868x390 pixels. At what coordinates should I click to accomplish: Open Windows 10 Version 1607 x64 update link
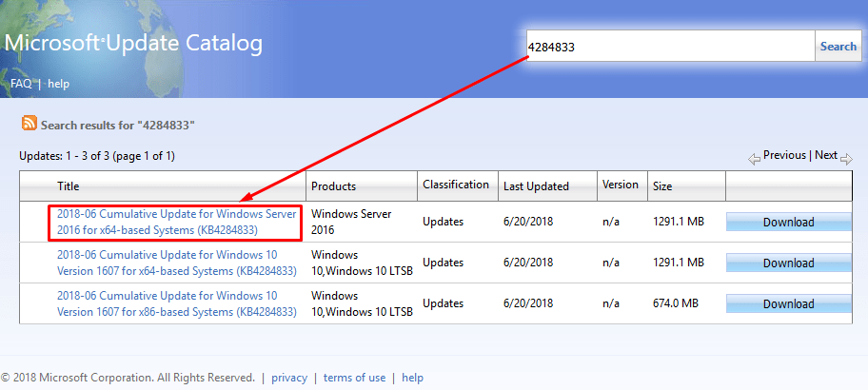click(177, 263)
